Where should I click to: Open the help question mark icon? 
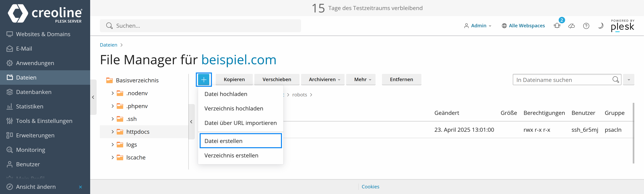coord(586,26)
